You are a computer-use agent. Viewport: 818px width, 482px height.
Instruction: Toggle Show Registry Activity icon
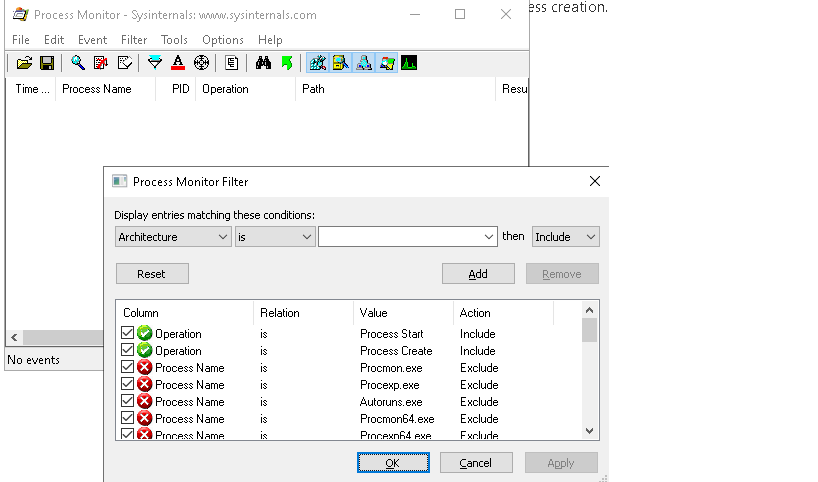click(318, 63)
